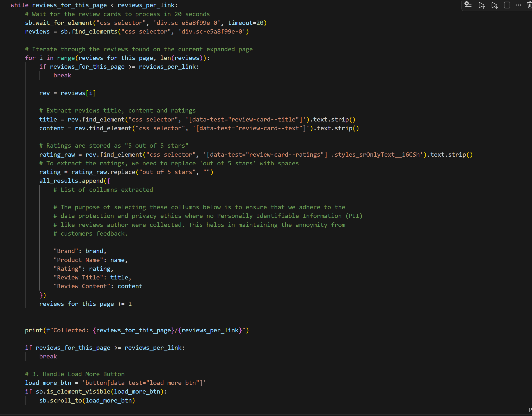Click the 'rev = reviews[i]' line

(67, 93)
